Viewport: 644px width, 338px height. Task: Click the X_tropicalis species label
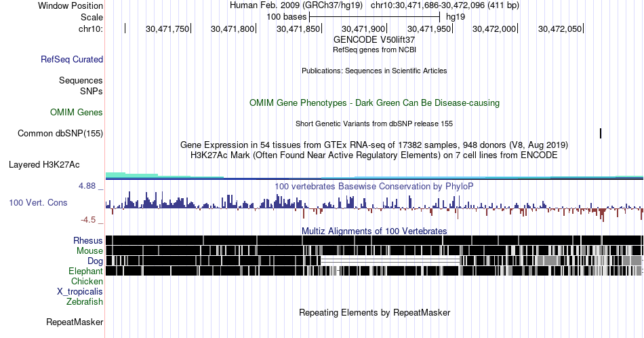(x=80, y=292)
